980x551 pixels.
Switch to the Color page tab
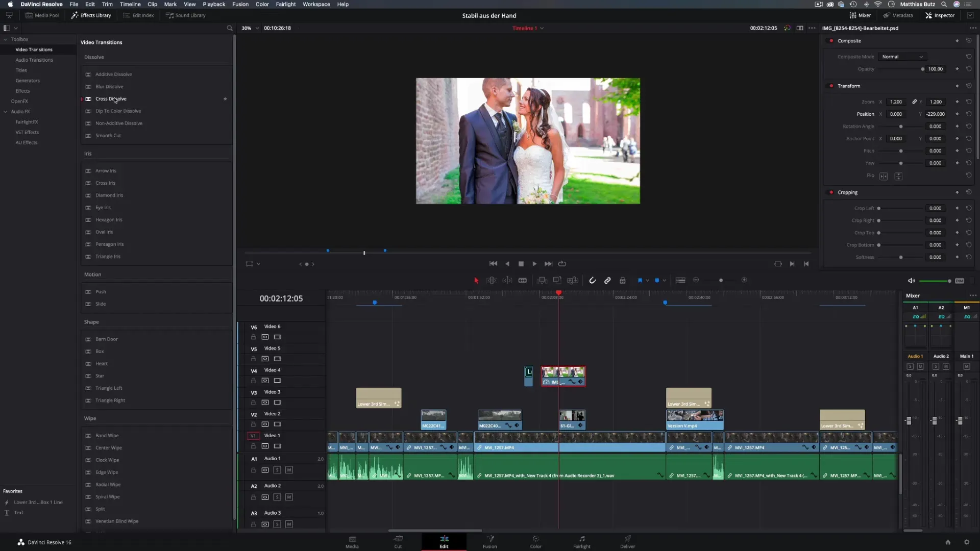(x=535, y=542)
